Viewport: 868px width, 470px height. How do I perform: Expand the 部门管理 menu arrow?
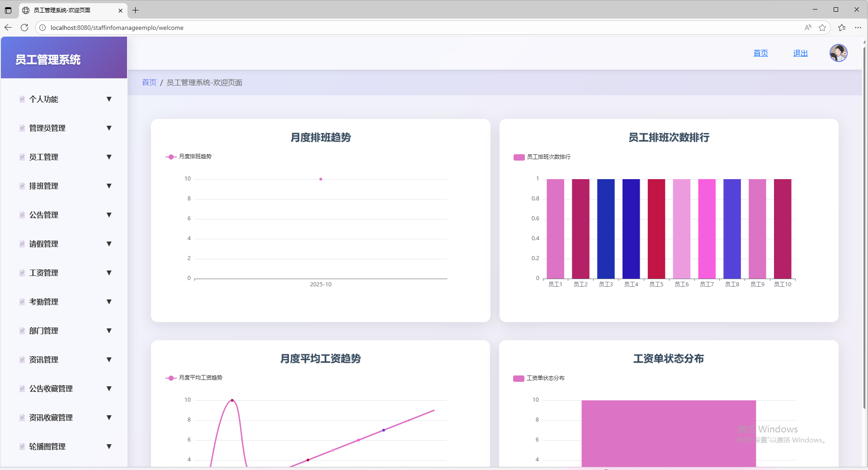(109, 331)
